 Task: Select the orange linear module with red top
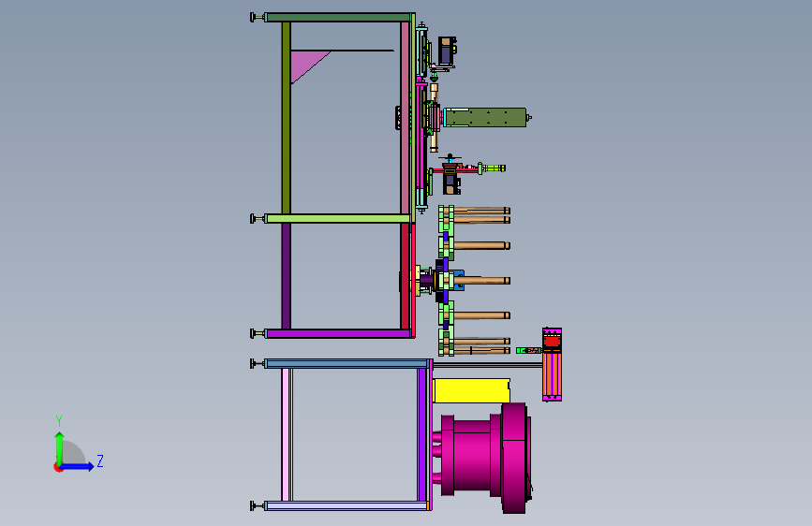552,364
